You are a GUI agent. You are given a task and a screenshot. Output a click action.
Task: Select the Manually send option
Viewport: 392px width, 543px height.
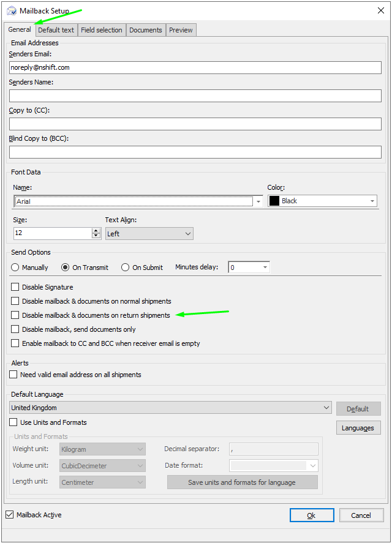coord(16,268)
